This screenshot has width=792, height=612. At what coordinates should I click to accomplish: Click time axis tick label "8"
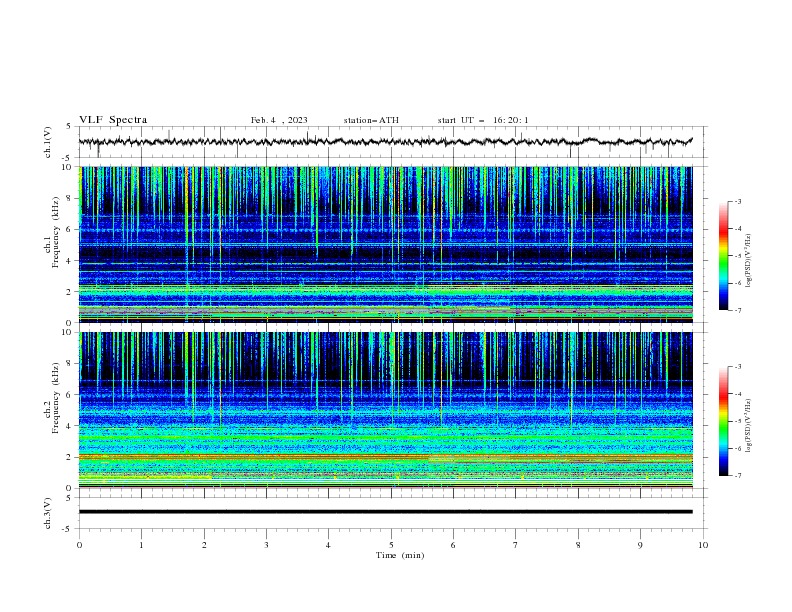point(578,545)
